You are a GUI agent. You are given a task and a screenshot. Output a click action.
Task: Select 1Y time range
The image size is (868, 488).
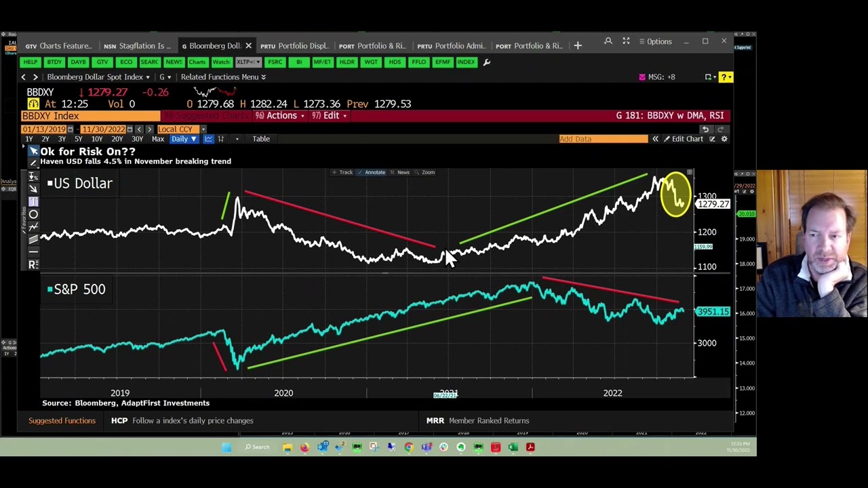29,139
